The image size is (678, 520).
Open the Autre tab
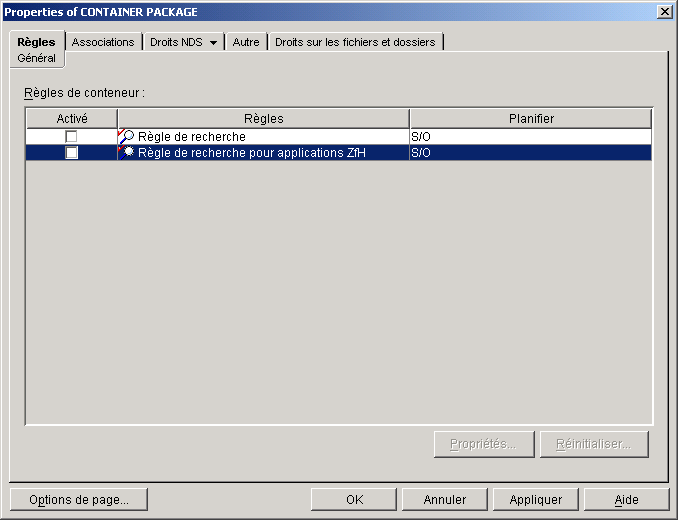pos(246,42)
